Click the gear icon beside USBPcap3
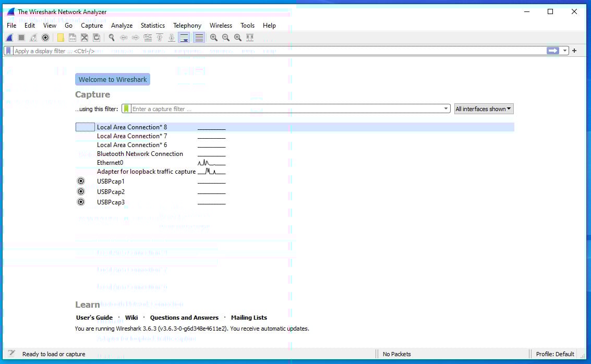This screenshot has width=591, height=364. [x=81, y=202]
